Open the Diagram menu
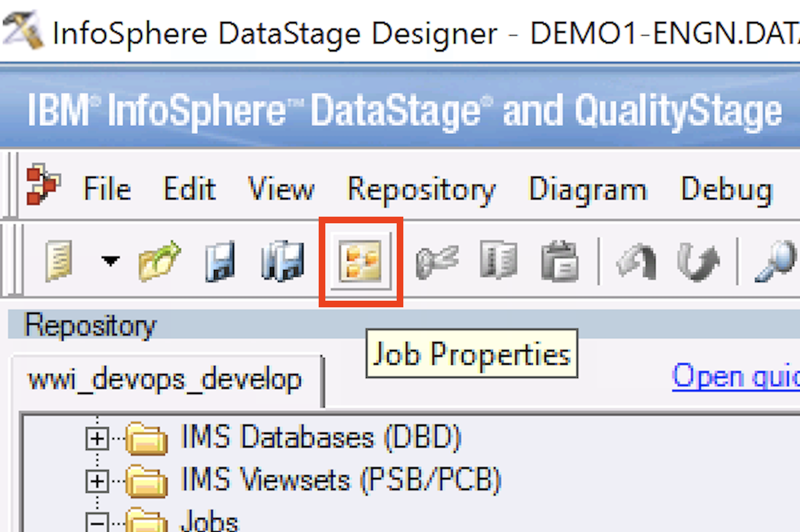The height and width of the screenshot is (532, 800). click(x=587, y=189)
